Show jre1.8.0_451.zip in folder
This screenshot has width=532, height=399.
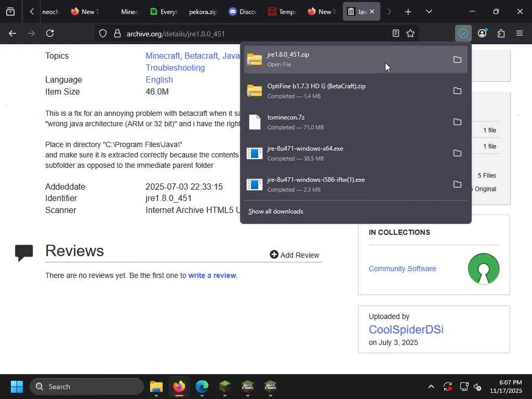(457, 60)
